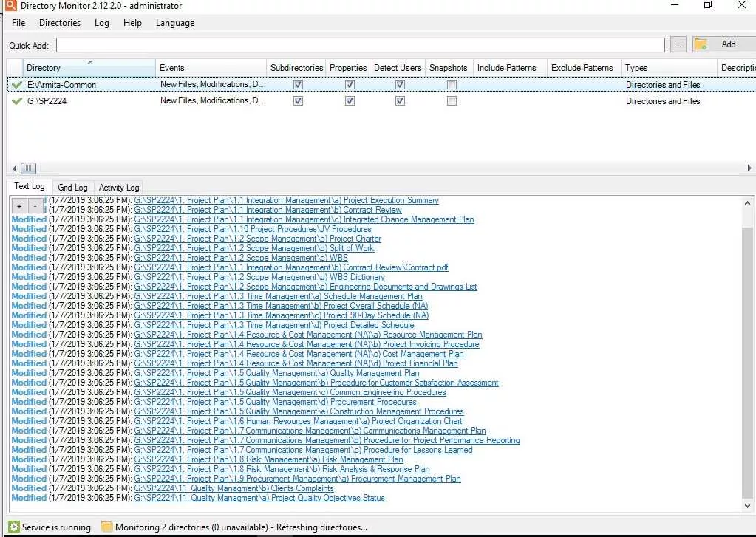Click the green checkmark icon for G:\SP2224
The height and width of the screenshot is (537, 756).
pyautogui.click(x=17, y=101)
